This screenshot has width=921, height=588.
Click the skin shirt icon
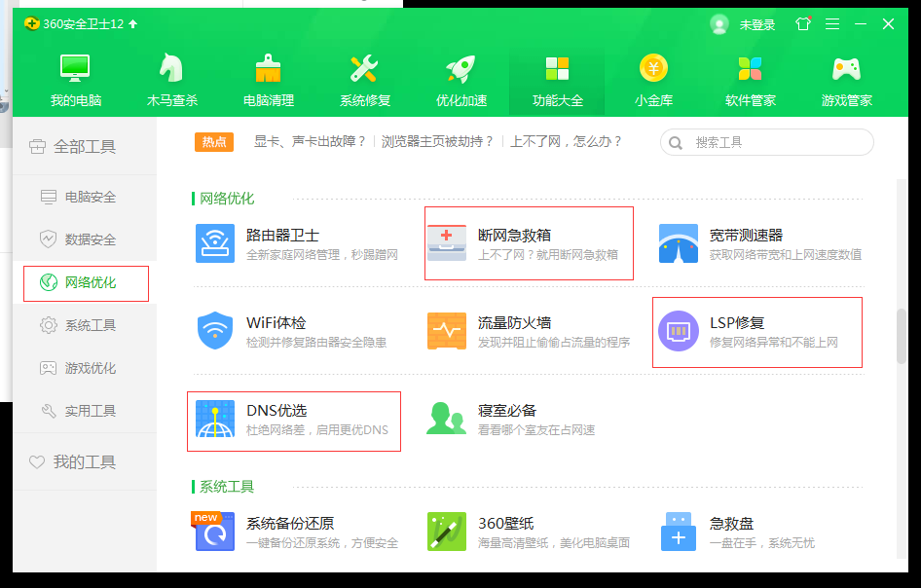pyautogui.click(x=803, y=24)
